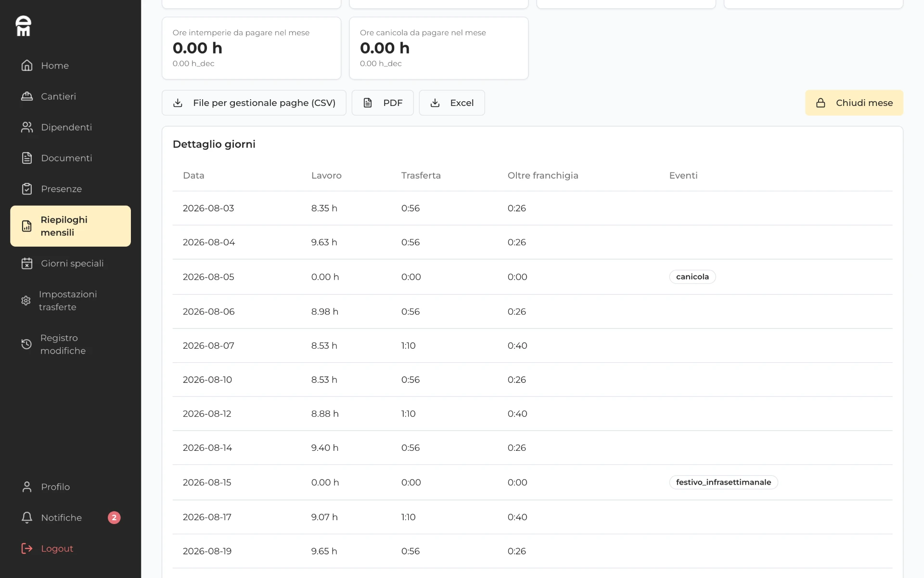Click the Registro modifiche history icon
Viewport: 924px width, 578px height.
26,344
